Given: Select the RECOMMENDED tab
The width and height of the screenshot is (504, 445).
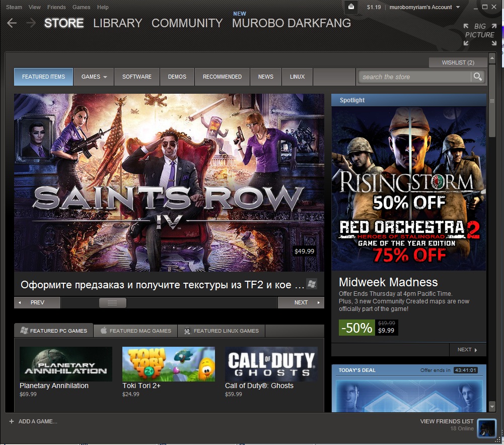Looking at the screenshot, I should (222, 77).
